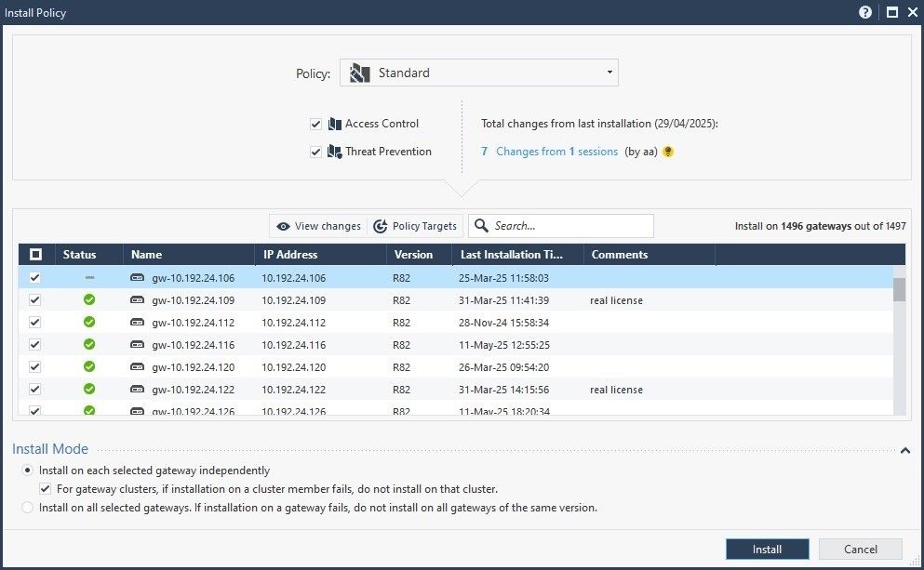Image resolution: width=924 pixels, height=570 pixels.
Task: Cancel the Install Policy dialog
Action: pyautogui.click(x=861, y=550)
